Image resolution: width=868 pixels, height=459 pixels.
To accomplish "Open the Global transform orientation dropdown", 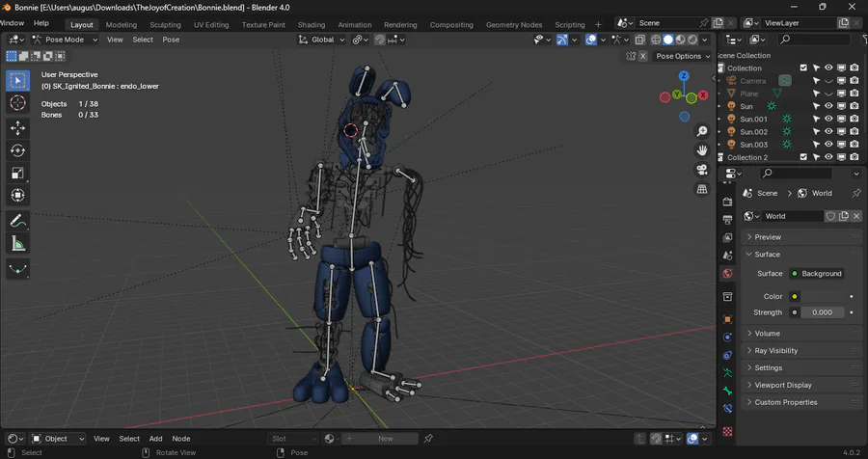I will pos(321,40).
